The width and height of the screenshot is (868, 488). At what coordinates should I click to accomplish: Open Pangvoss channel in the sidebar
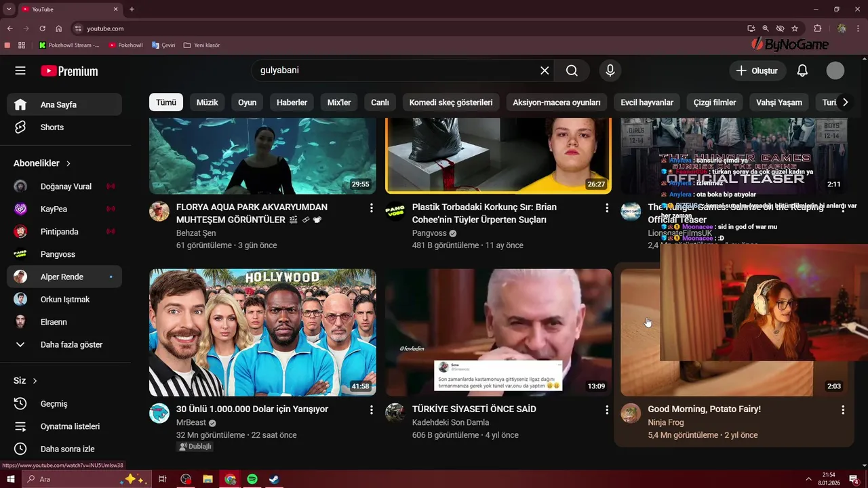pos(64,254)
